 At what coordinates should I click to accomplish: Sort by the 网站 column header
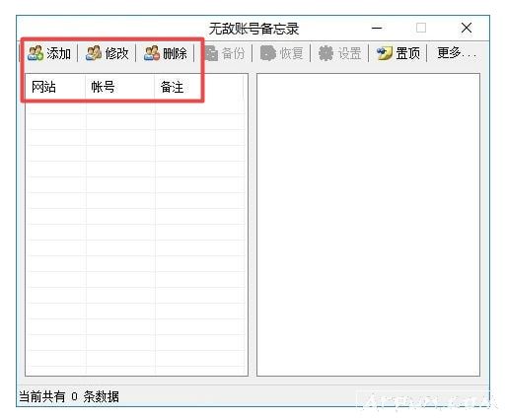(55, 87)
